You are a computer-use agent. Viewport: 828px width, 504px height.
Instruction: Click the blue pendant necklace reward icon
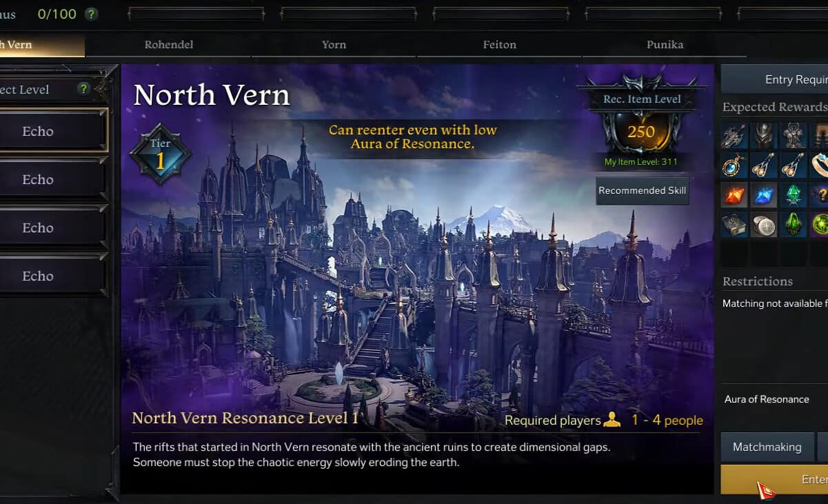coord(734,165)
